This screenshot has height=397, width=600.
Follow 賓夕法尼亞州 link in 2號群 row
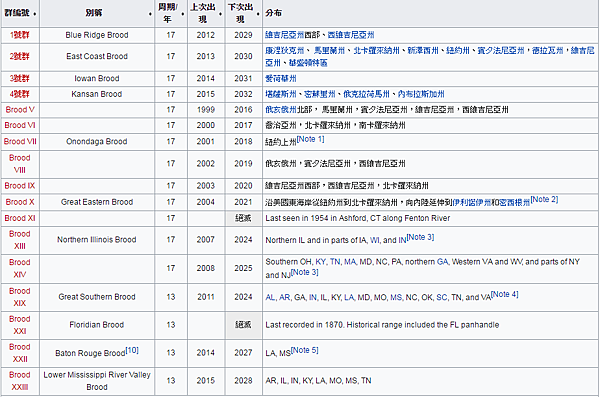(501, 51)
